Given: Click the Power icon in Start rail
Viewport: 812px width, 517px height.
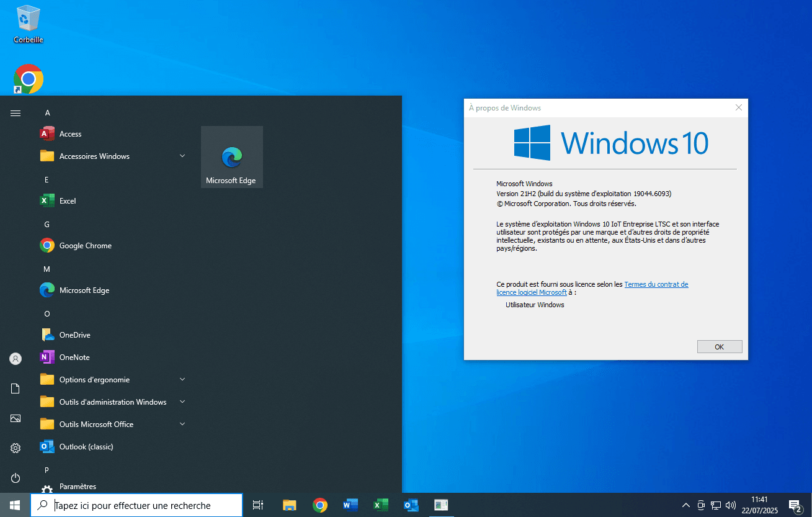Looking at the screenshot, I should click(16, 478).
